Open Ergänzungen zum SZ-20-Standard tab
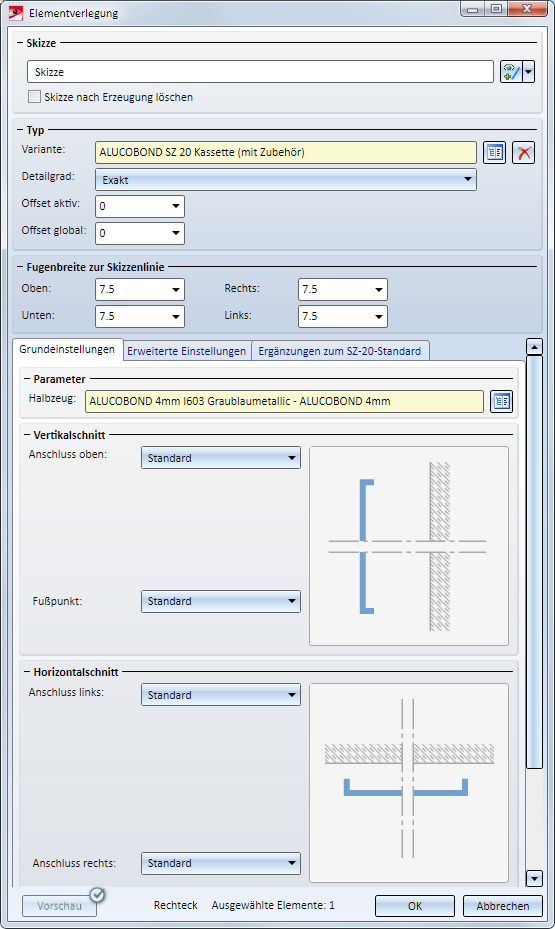The width and height of the screenshot is (555, 929). pos(340,351)
